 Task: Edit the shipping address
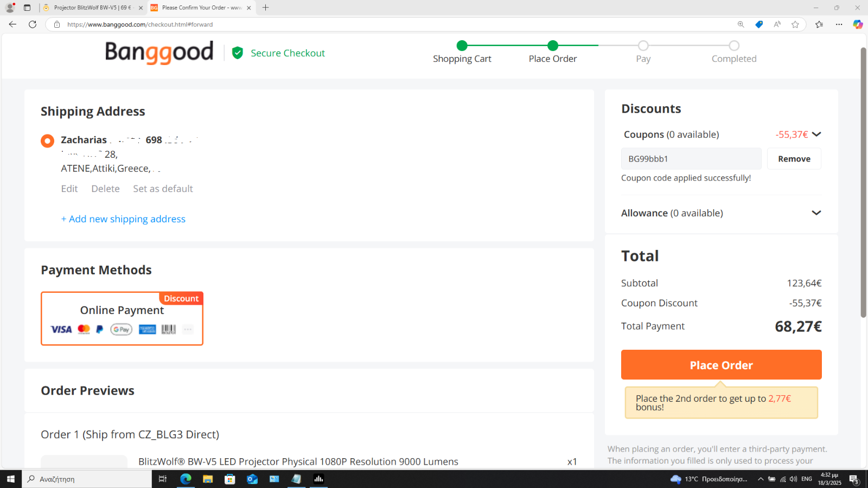coord(69,189)
